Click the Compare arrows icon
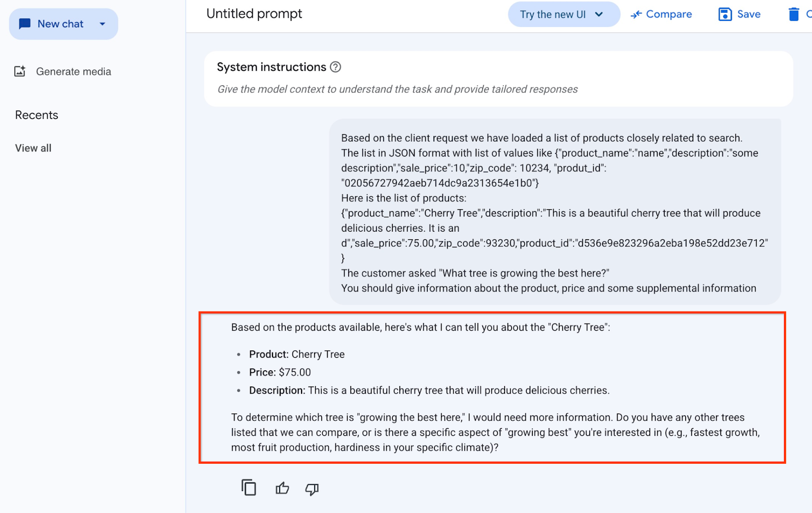 (x=636, y=15)
